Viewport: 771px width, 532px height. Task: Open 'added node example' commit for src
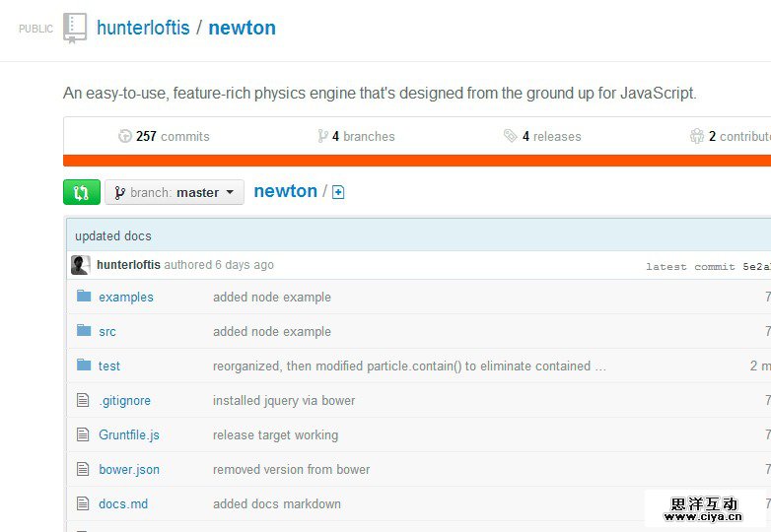tap(272, 332)
